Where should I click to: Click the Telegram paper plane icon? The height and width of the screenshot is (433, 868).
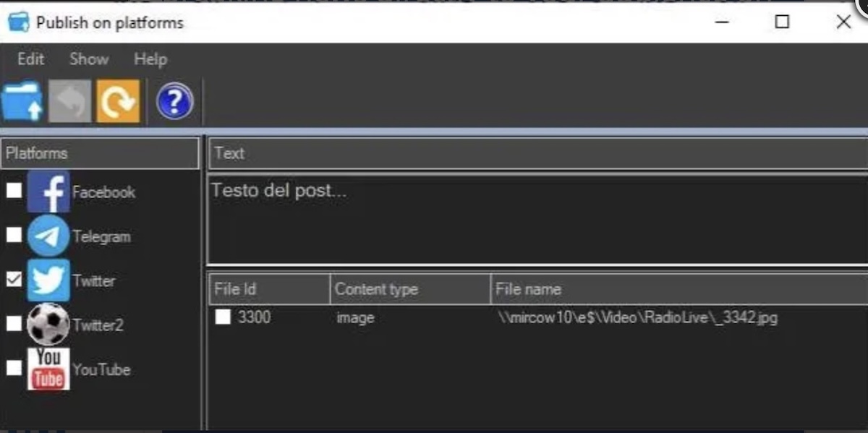[48, 236]
